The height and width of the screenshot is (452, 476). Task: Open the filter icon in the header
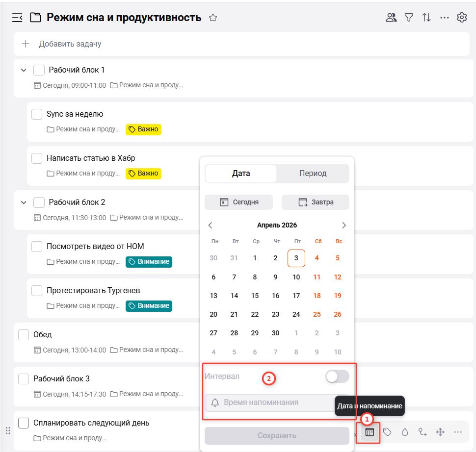click(x=409, y=17)
